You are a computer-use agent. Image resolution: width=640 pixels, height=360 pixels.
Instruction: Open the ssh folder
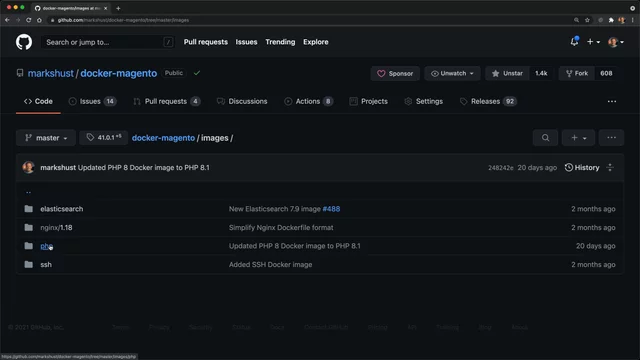pos(46,265)
